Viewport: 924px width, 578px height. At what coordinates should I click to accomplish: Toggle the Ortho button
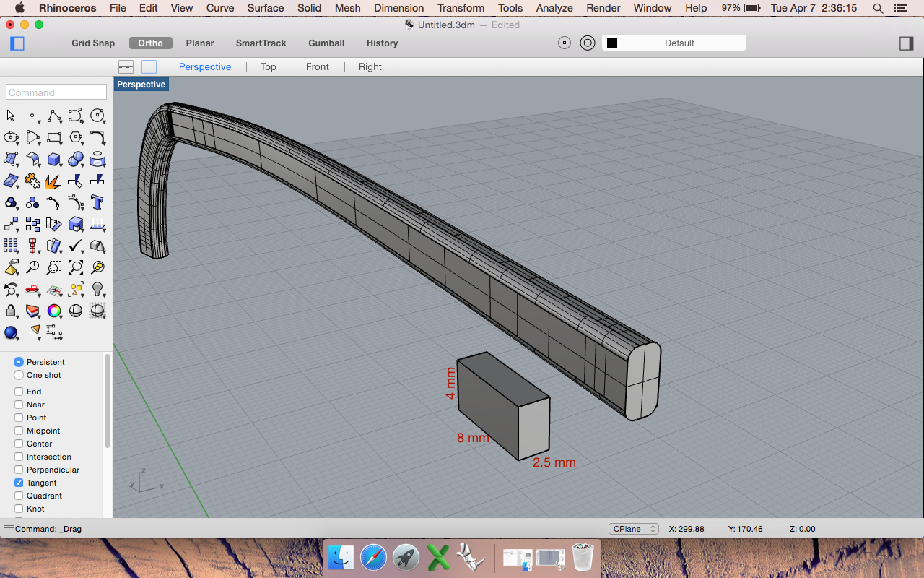click(150, 43)
